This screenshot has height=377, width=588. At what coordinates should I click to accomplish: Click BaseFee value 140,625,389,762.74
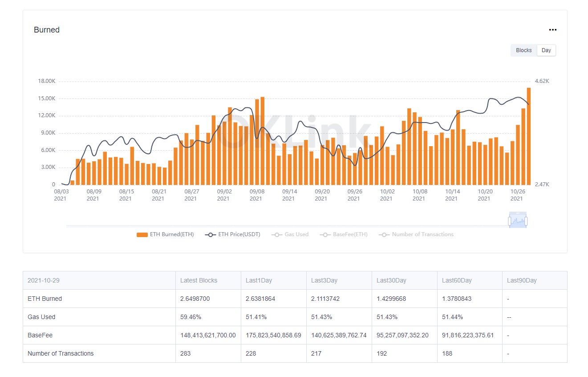[339, 335]
